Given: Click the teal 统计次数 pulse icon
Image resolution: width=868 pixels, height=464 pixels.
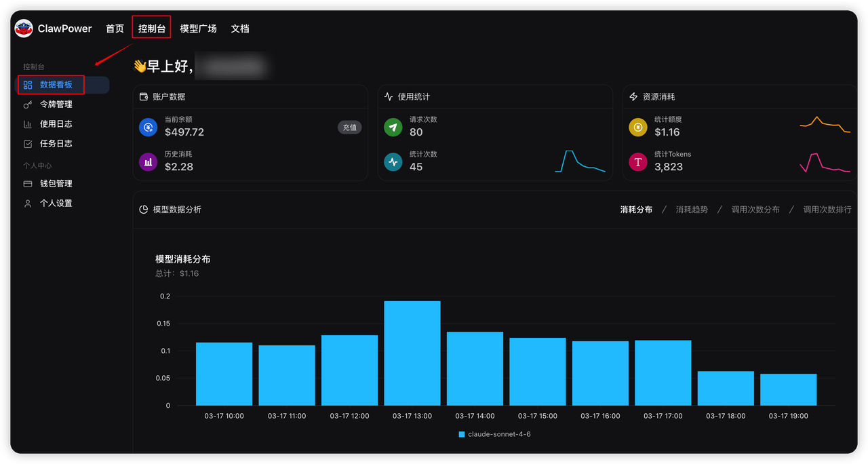Looking at the screenshot, I should tap(393, 161).
